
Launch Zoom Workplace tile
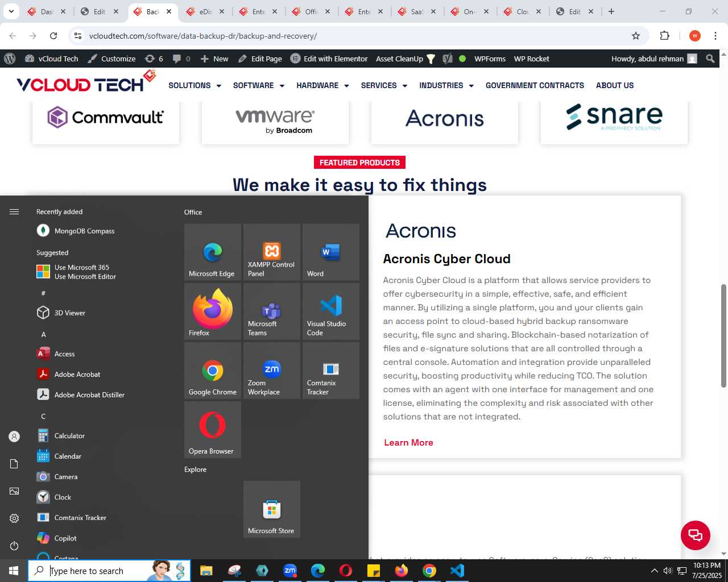[272, 370]
